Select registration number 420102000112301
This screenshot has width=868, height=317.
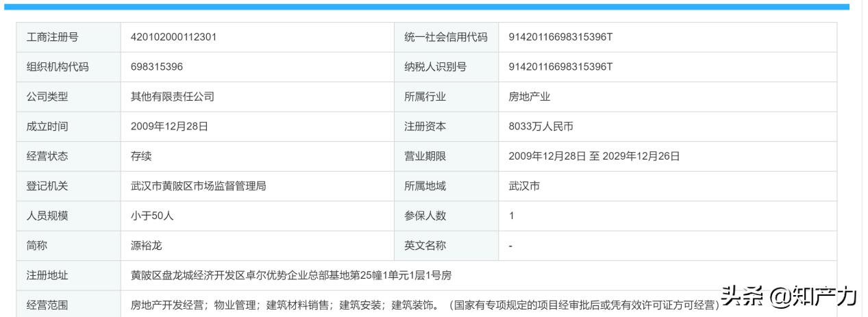click(x=173, y=37)
